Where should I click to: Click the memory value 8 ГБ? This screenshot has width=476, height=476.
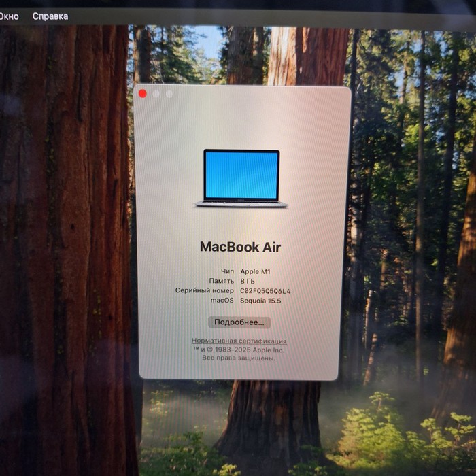(248, 281)
